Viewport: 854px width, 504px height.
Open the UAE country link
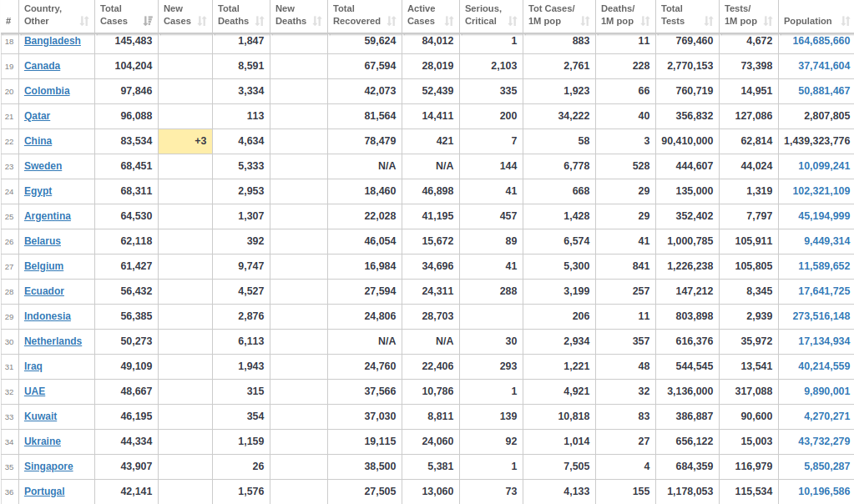click(34, 391)
